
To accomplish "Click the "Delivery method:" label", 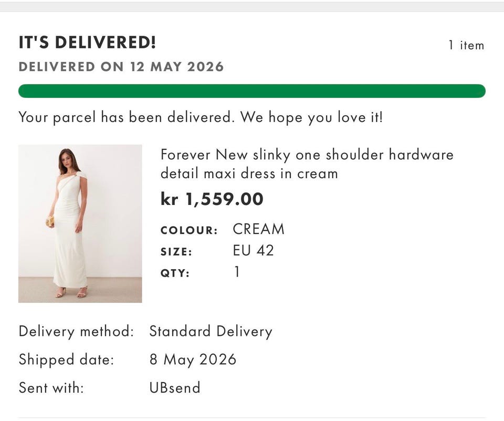I will 76,332.
